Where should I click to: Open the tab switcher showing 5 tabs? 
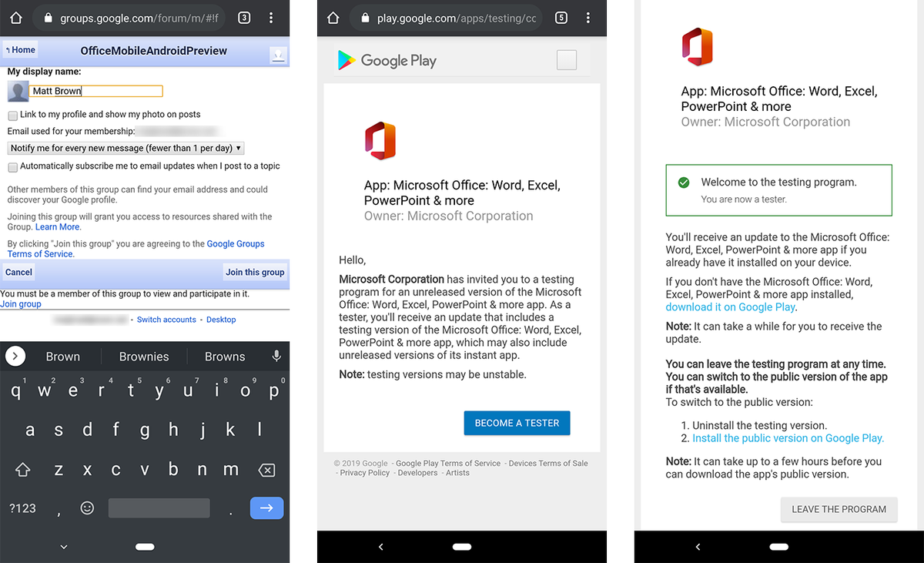tap(561, 18)
